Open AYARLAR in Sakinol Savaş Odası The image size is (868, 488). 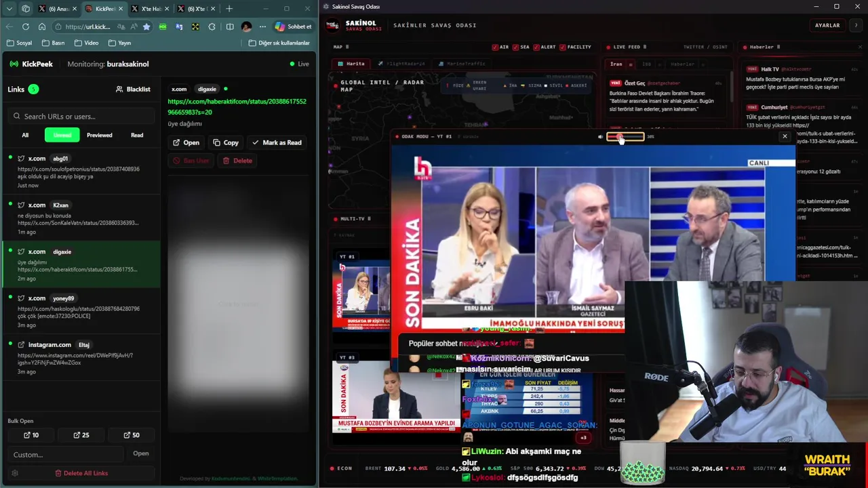[827, 25]
